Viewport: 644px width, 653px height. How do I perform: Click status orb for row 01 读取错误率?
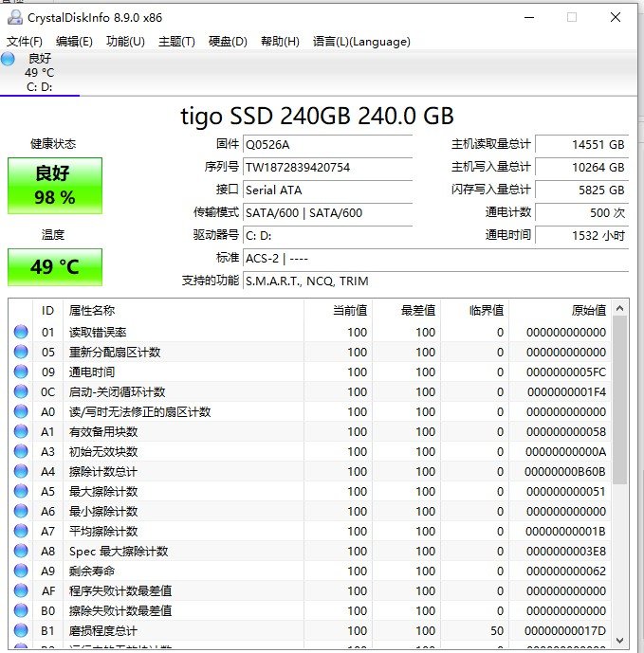pos(21,332)
